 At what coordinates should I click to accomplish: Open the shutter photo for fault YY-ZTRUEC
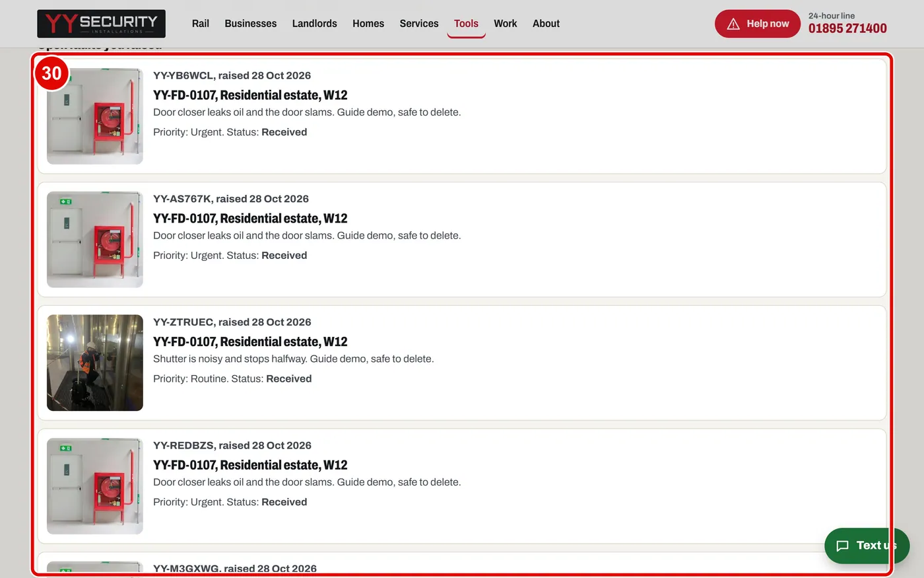[x=95, y=363]
